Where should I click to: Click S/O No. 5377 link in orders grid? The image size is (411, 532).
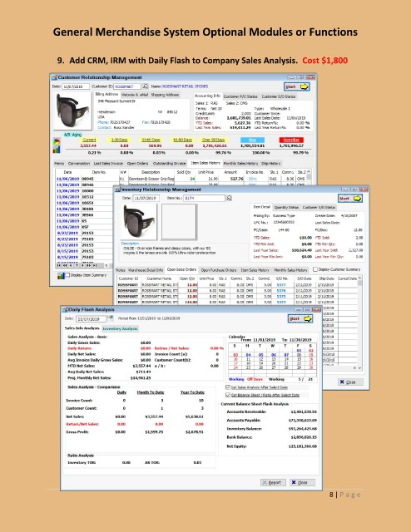click(281, 285)
